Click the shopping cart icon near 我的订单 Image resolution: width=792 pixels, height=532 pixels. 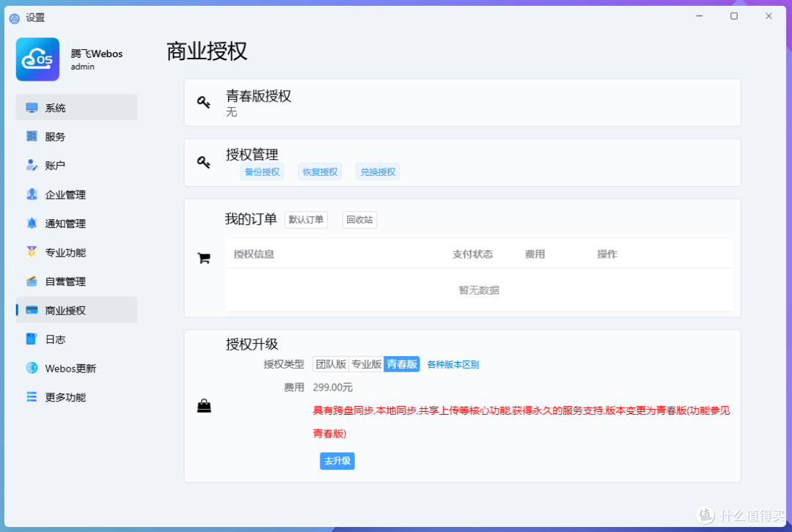[204, 257]
